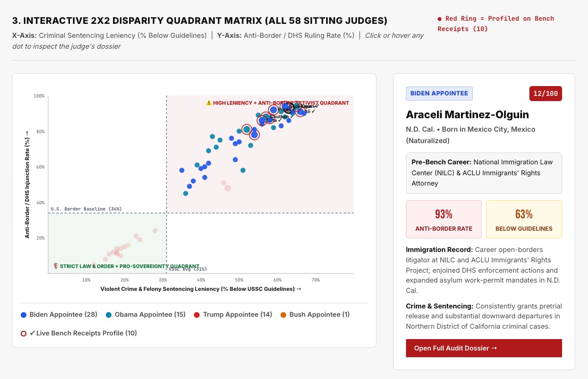Click the warning triangle icon in activist quadrant label
Screen dimensions: 588x379
[209, 103]
